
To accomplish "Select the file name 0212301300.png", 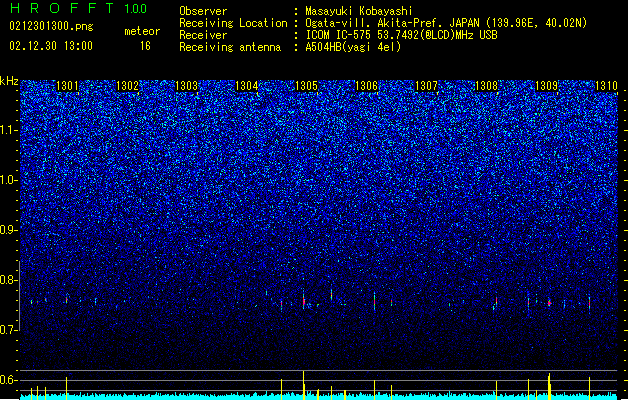I will click(x=51, y=26).
